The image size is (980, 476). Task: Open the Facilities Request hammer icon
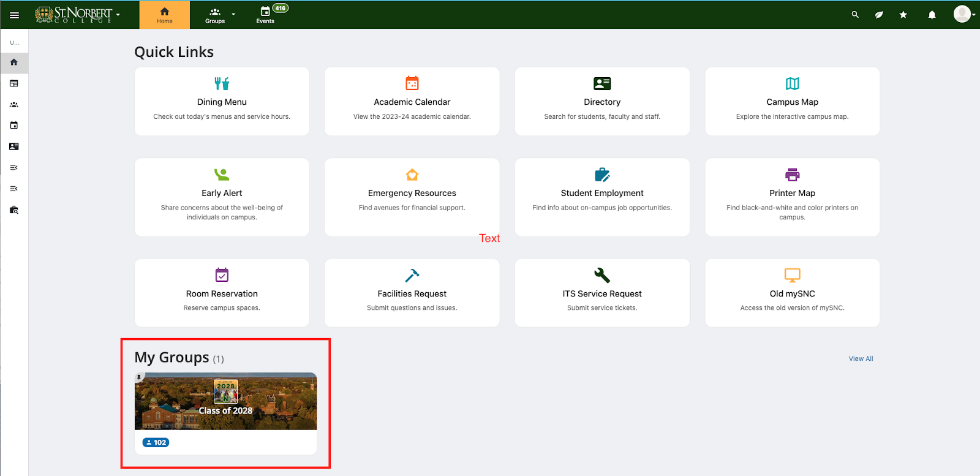coord(412,275)
